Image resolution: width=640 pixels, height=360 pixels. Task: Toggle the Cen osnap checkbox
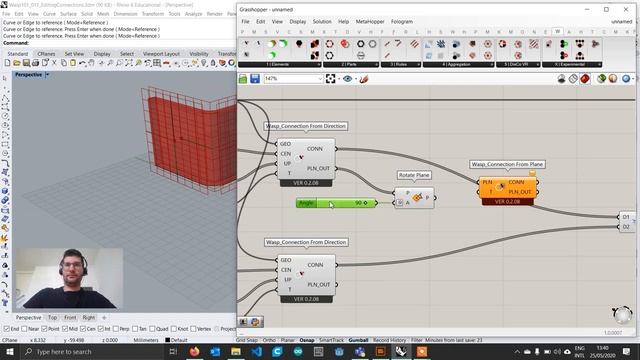click(83, 329)
